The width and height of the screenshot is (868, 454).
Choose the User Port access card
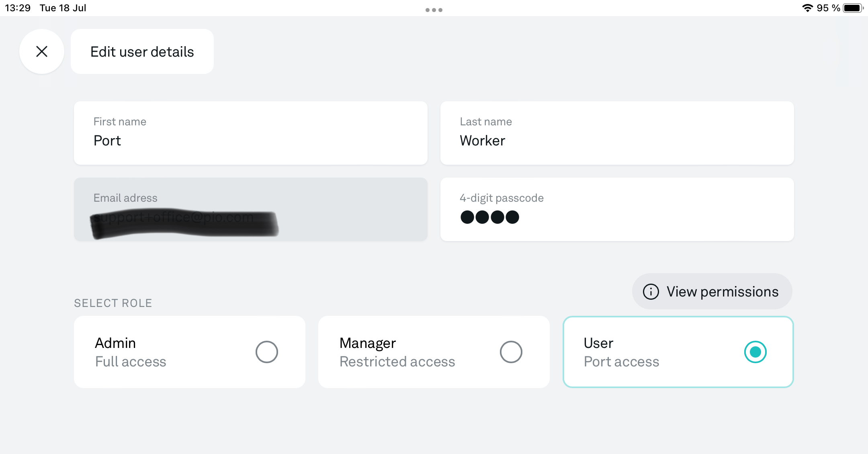[678, 352]
